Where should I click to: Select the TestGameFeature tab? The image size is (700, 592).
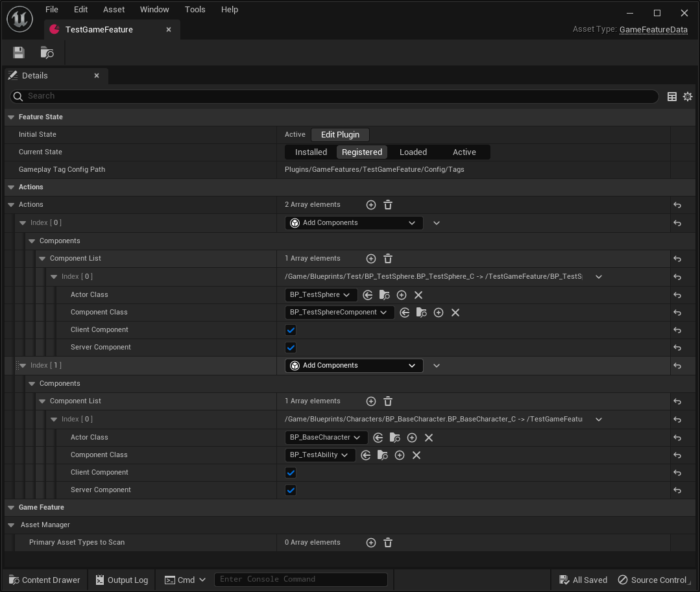click(112, 29)
